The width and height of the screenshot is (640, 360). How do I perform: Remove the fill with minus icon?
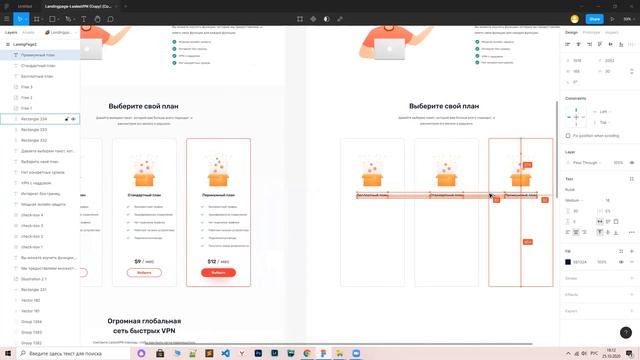(x=632, y=262)
